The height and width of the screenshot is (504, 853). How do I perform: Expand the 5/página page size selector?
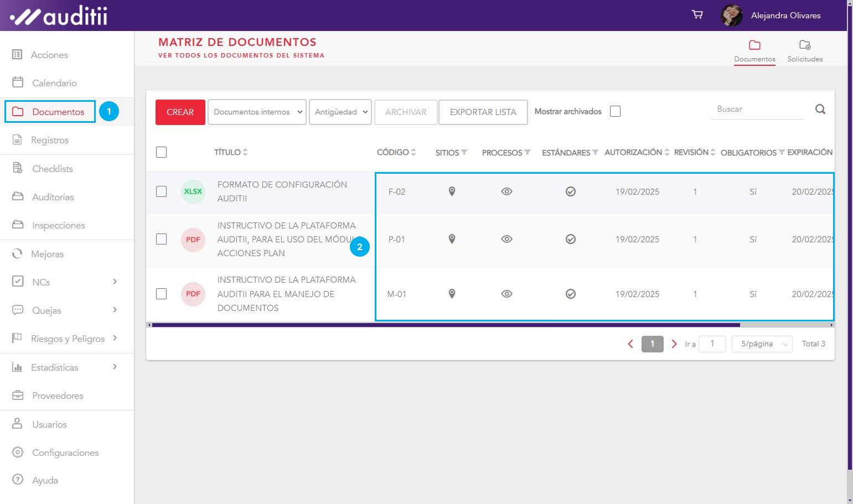click(x=762, y=344)
